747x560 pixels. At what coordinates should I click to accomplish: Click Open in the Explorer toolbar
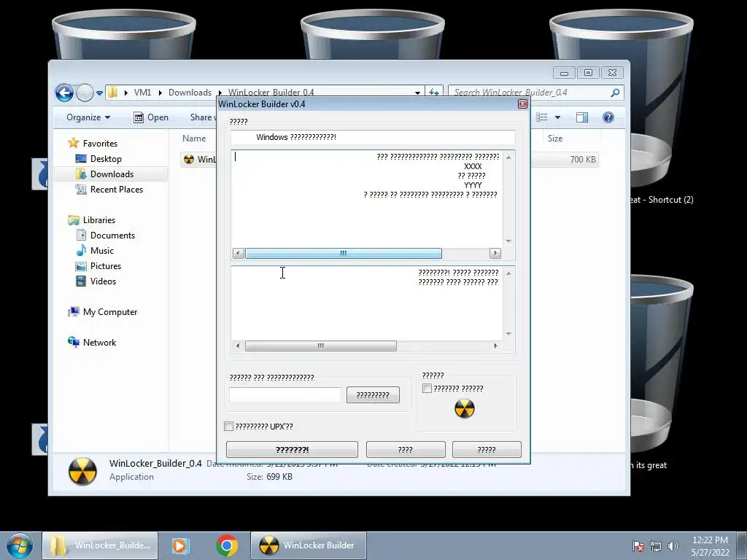(150, 117)
